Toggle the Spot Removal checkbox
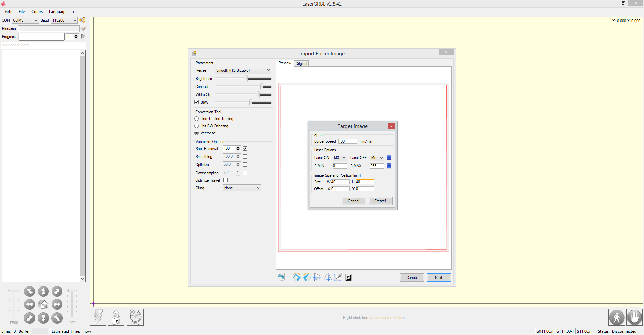The height and width of the screenshot is (335, 644). point(245,148)
